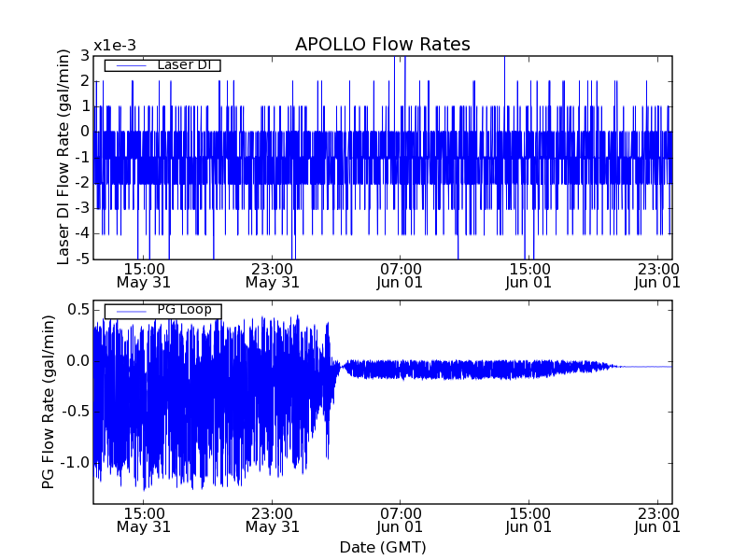Select the PG Loop legend label
This screenshot has width=747, height=560.
pyautogui.click(x=183, y=310)
